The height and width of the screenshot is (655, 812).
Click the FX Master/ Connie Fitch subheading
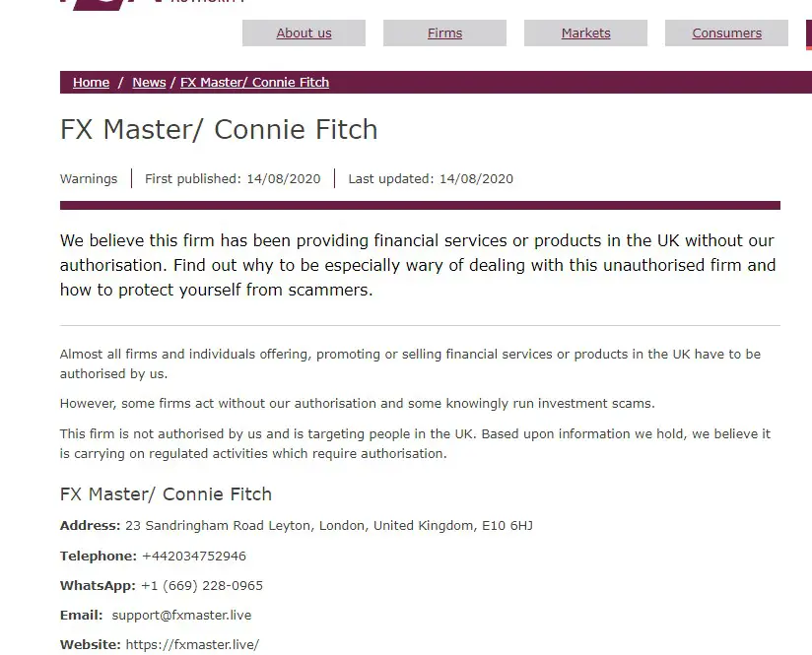click(x=166, y=494)
